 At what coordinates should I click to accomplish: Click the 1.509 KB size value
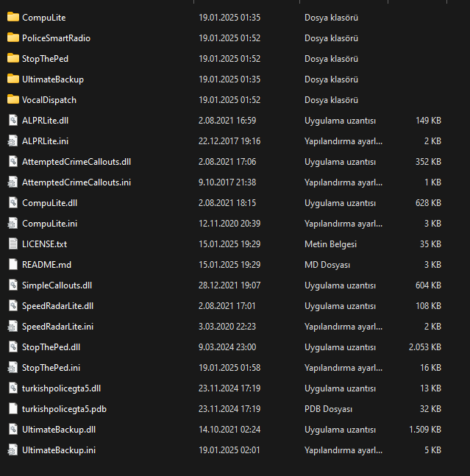425,429
